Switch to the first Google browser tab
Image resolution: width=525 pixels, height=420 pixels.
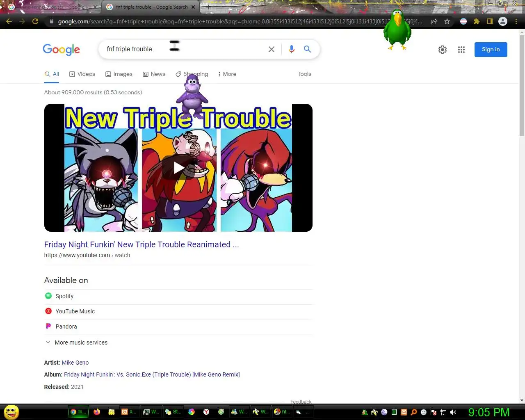click(51, 7)
